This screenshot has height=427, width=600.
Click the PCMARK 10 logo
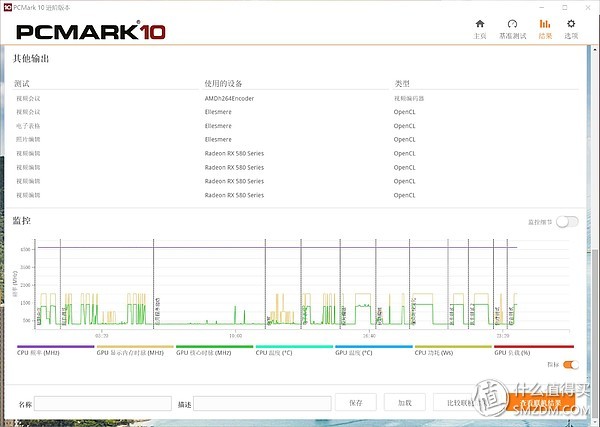[91, 32]
